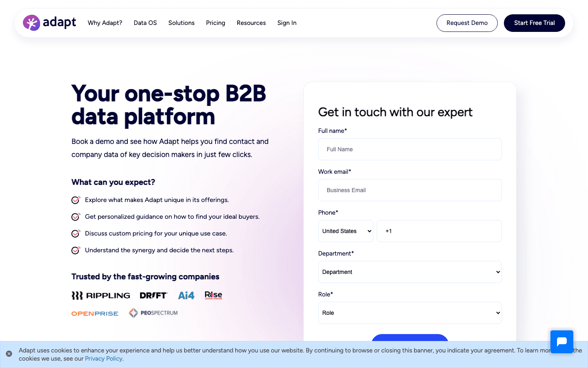588x368 pixels.
Task: Open the Privacy Policy link
Action: (x=104, y=358)
